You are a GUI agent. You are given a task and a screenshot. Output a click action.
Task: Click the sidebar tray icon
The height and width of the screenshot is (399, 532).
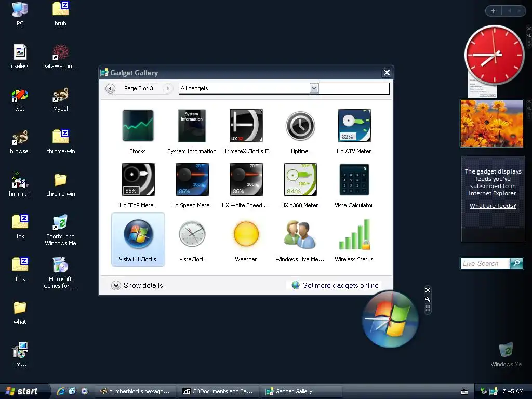tap(494, 392)
